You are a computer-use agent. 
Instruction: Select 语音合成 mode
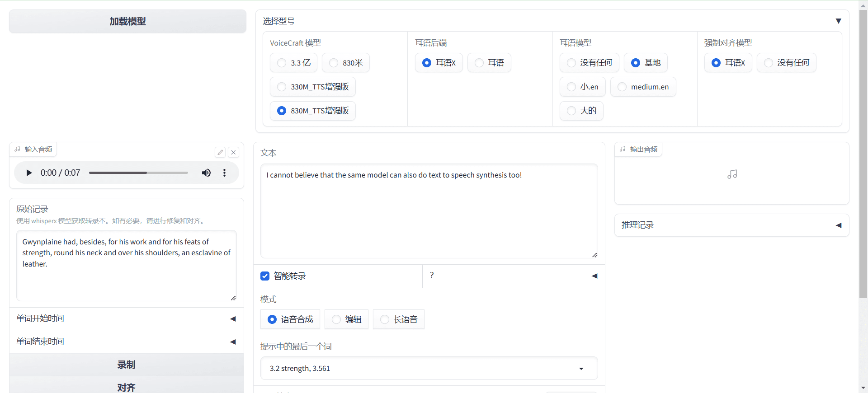tap(290, 319)
